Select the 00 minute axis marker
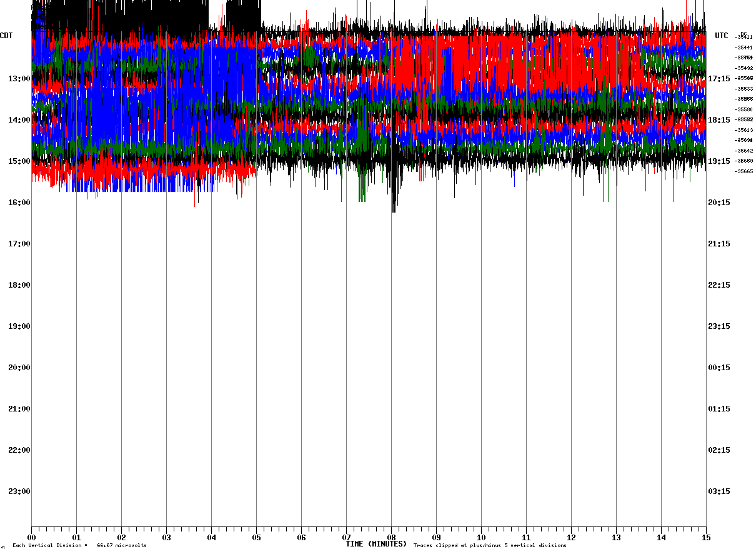Viewport: 756px width, 554px height. (x=31, y=538)
